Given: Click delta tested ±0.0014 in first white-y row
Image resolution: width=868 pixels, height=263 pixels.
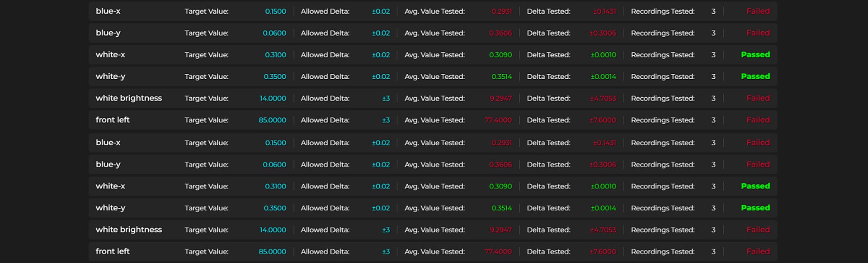Looking at the screenshot, I should [x=603, y=77].
